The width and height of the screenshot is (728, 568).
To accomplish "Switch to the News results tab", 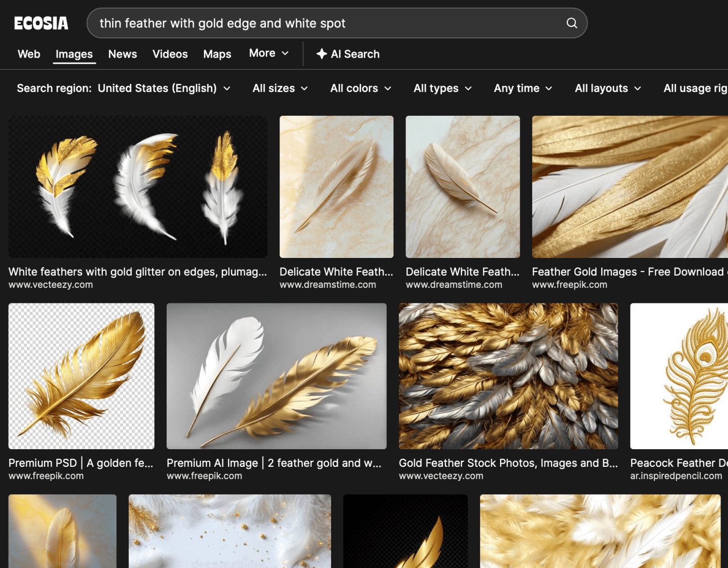I will tap(122, 54).
